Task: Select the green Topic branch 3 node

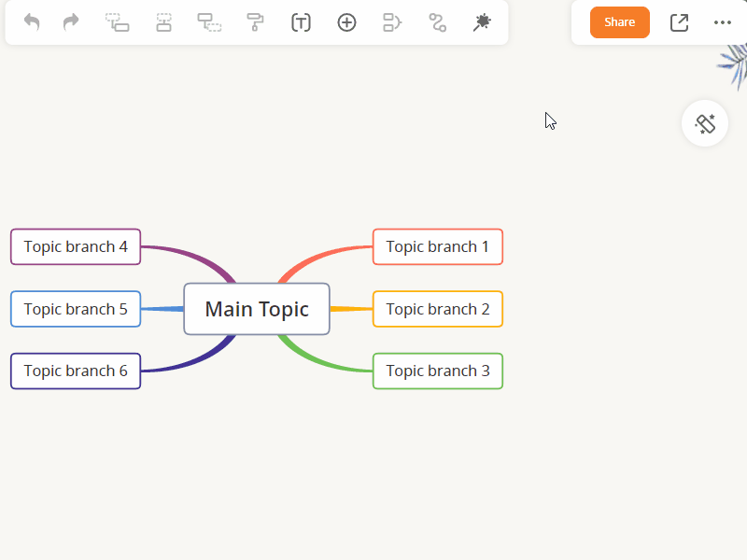Action: point(437,371)
